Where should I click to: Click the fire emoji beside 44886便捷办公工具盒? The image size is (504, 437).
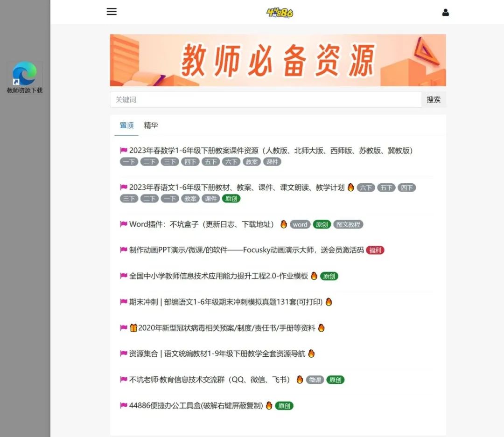pyautogui.click(x=268, y=406)
